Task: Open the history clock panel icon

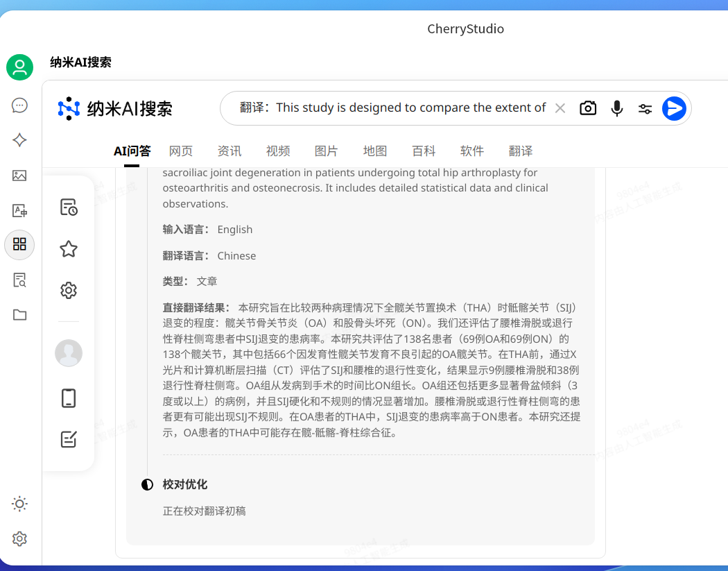Action: pyautogui.click(x=69, y=207)
